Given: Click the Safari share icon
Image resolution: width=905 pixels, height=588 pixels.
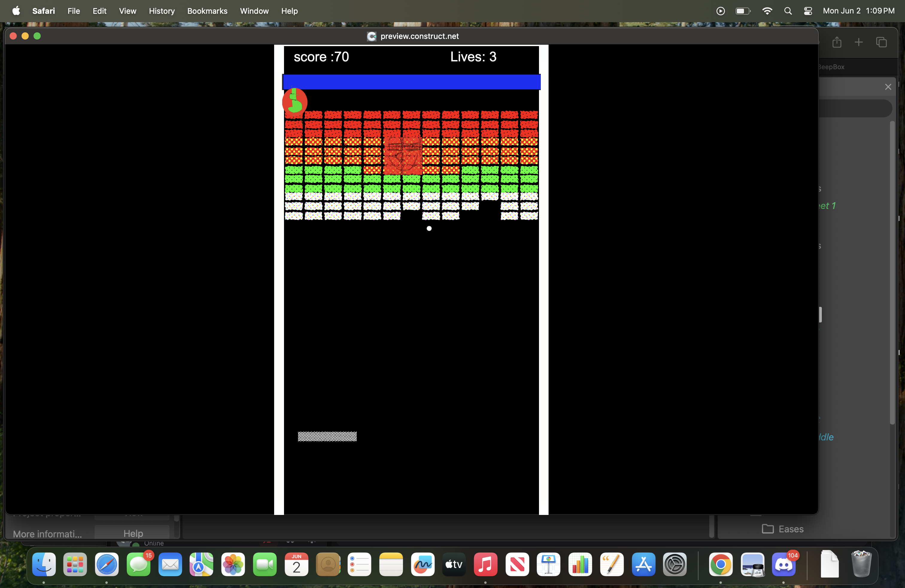Looking at the screenshot, I should click(x=836, y=42).
